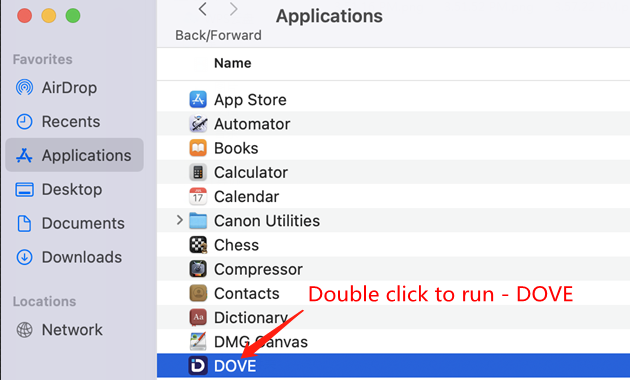
Task: Open the Documents sidebar folder
Action: click(70, 223)
